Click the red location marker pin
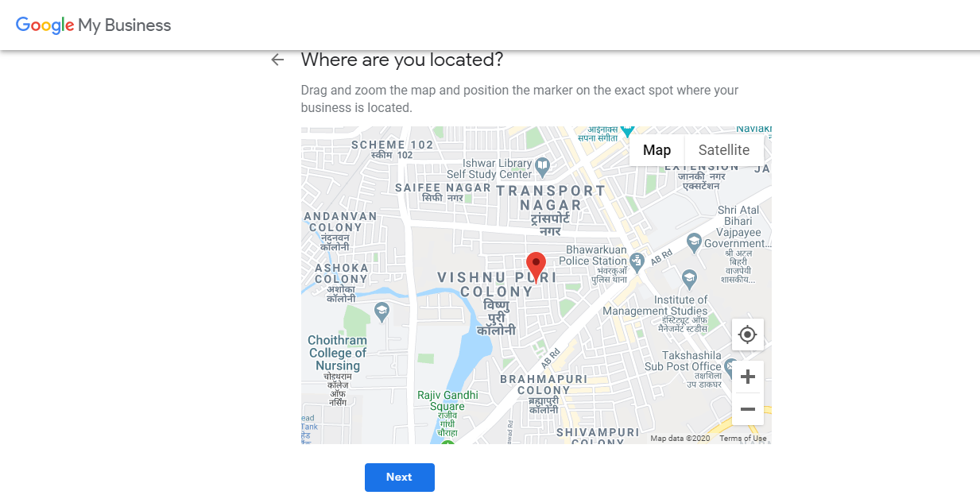This screenshot has width=980, height=495. point(536,268)
